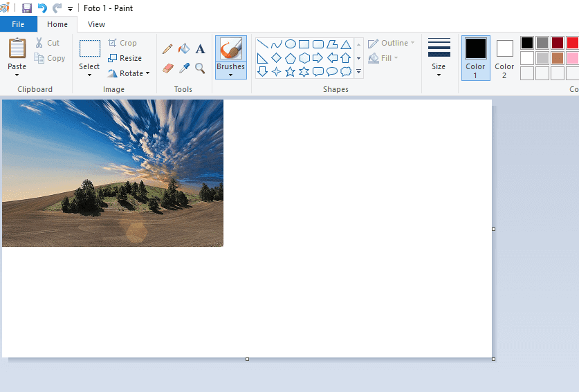This screenshot has height=392, width=579.
Task: Click the Cut button
Action: 48,43
